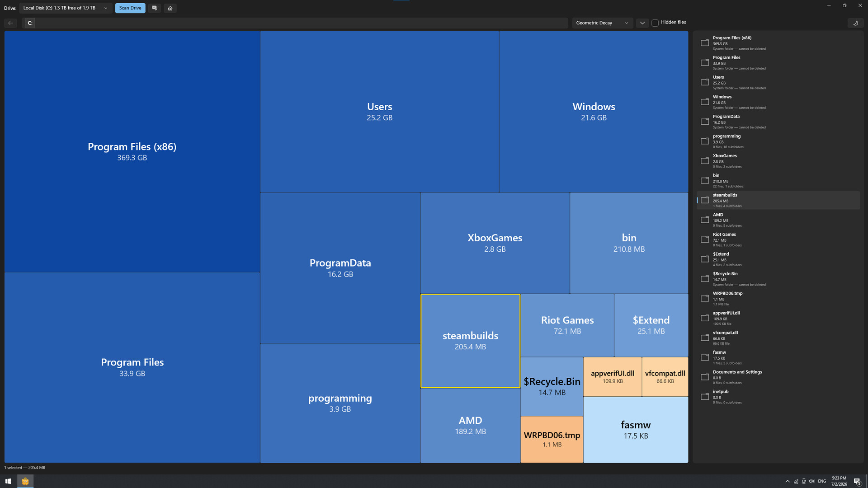Click the back arrow navigation button

pos(10,23)
